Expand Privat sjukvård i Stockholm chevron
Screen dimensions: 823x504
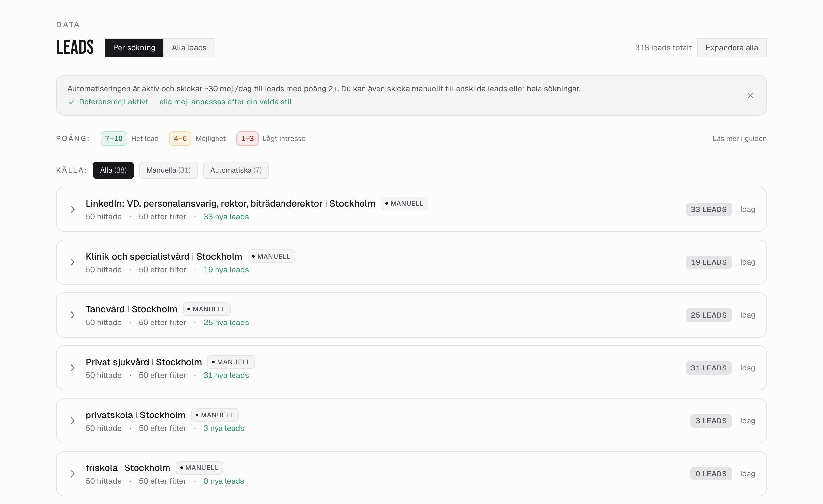tap(73, 368)
